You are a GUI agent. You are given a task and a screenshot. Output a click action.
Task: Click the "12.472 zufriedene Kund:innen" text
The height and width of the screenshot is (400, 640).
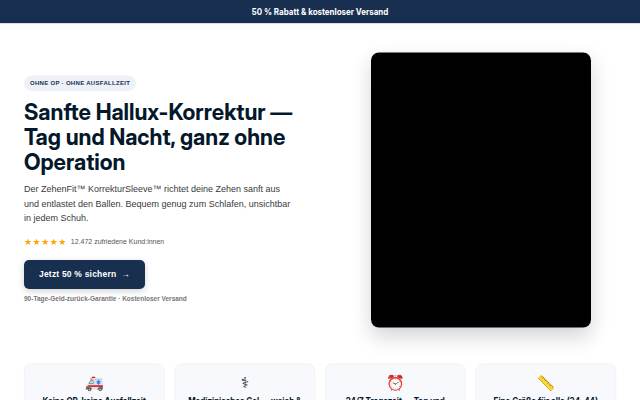pyautogui.click(x=118, y=242)
